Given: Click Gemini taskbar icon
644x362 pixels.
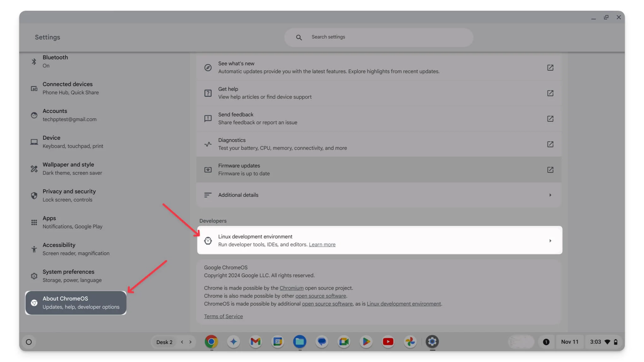Looking at the screenshot, I should 233,342.
